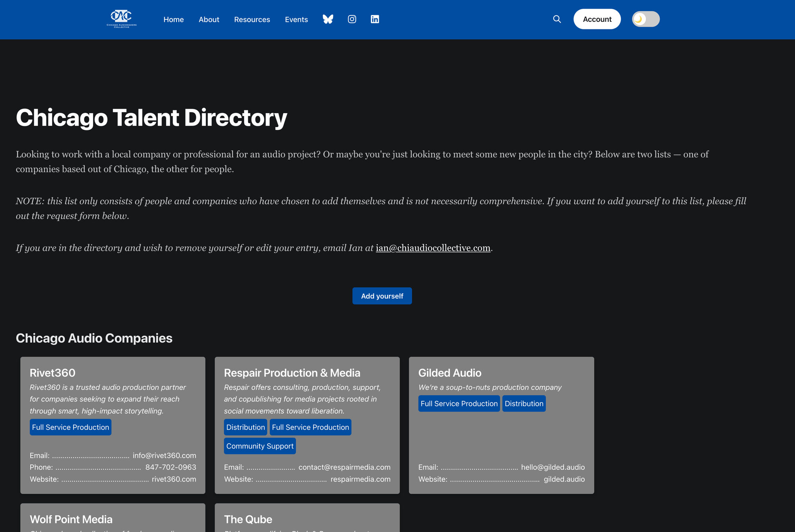Click the Chicago Audiomakers Collective logo
The width and height of the screenshot is (795, 532).
pos(122,19)
